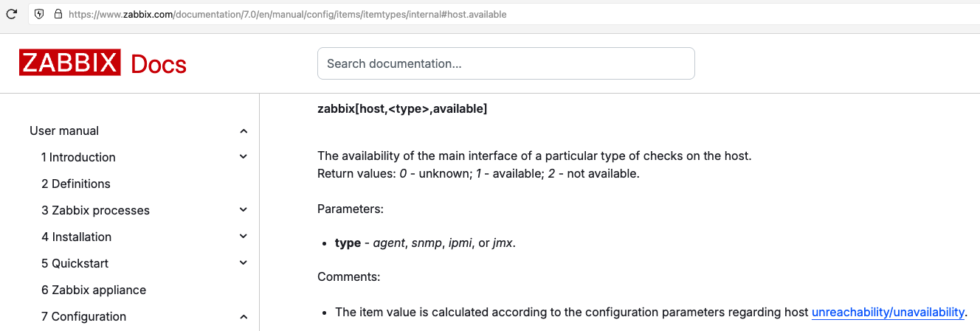The width and height of the screenshot is (980, 331).
Task: Collapse the 7 Configuration chevron
Action: (x=244, y=317)
